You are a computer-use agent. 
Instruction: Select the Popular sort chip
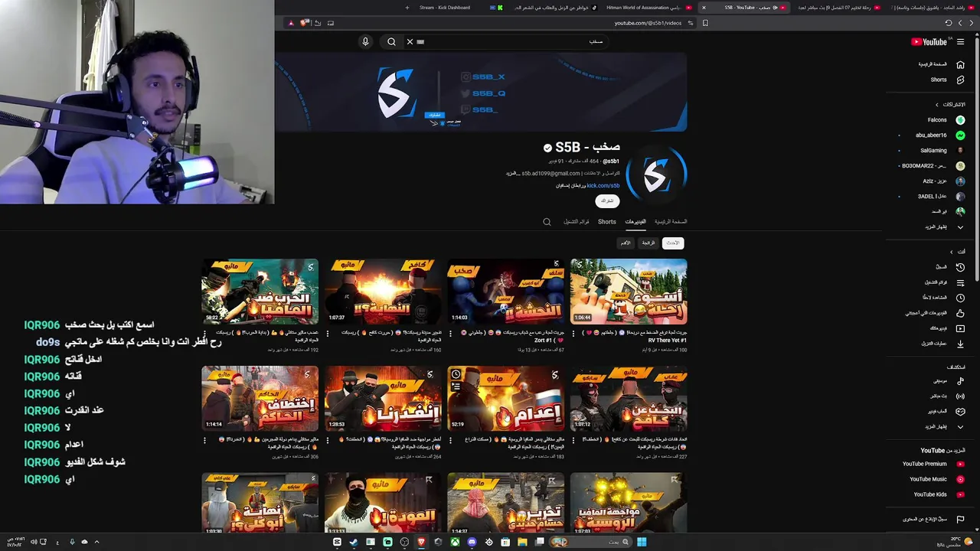648,243
